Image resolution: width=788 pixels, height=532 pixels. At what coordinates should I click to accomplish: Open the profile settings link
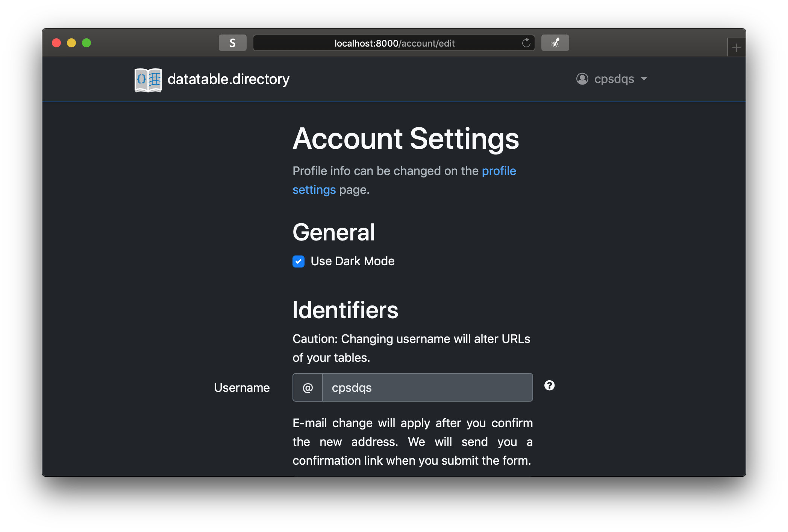pos(499,171)
